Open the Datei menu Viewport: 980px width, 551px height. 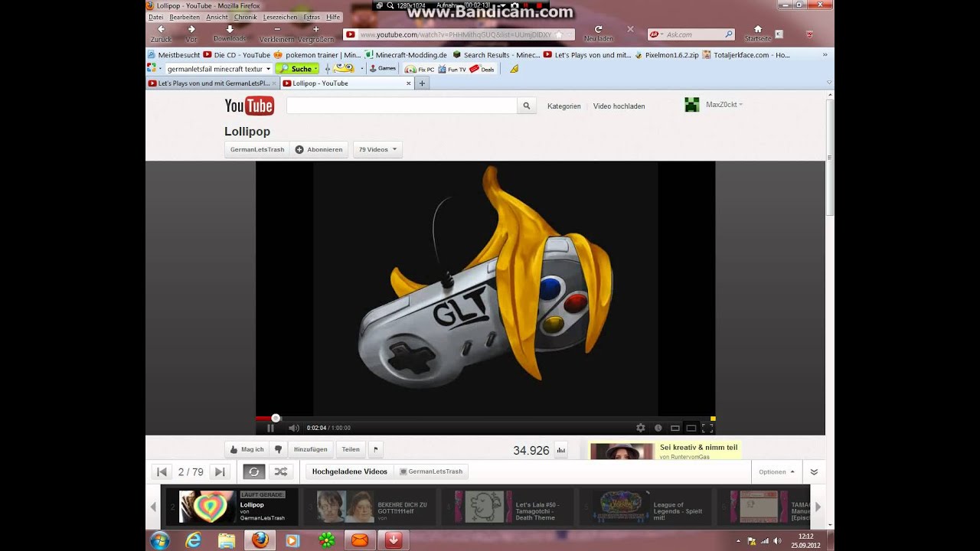pyautogui.click(x=155, y=17)
